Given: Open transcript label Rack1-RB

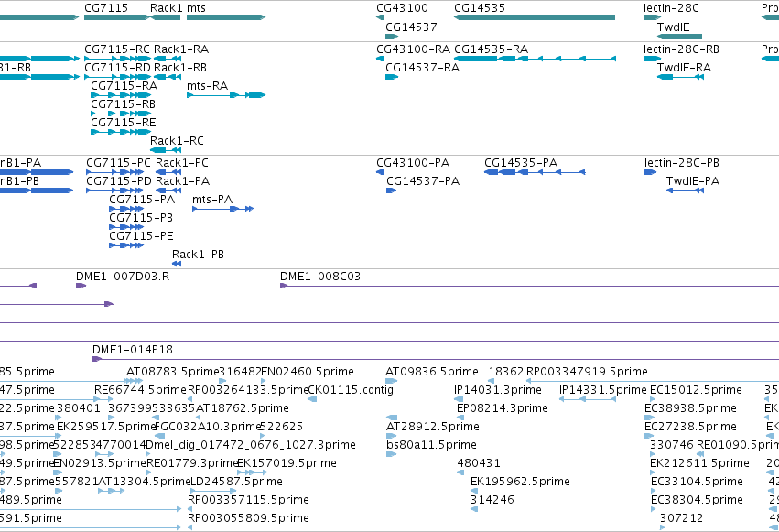Looking at the screenshot, I should 180,68.
